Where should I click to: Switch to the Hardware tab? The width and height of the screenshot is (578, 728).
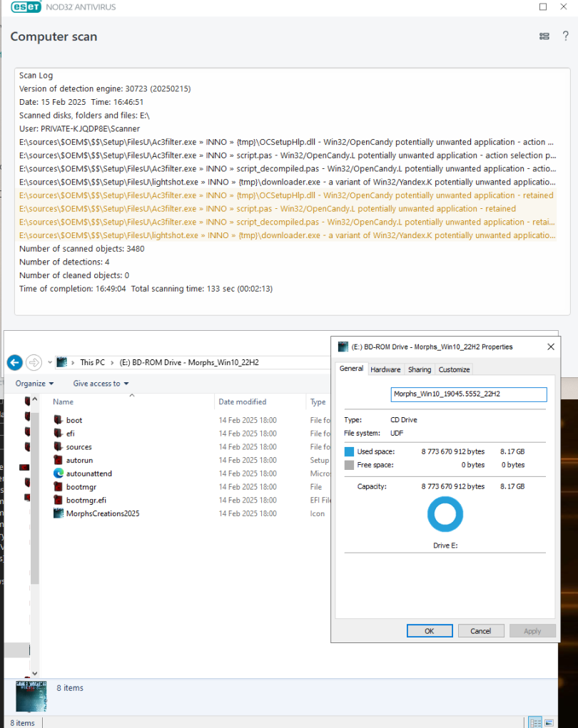pos(385,369)
